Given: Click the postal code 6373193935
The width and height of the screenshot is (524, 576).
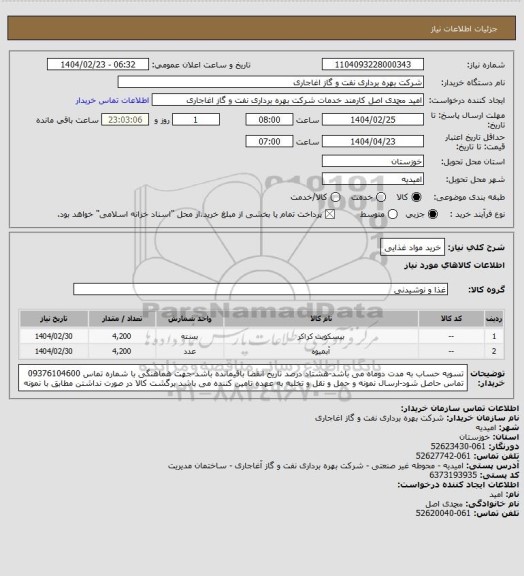Looking at the screenshot, I should pos(453,475).
